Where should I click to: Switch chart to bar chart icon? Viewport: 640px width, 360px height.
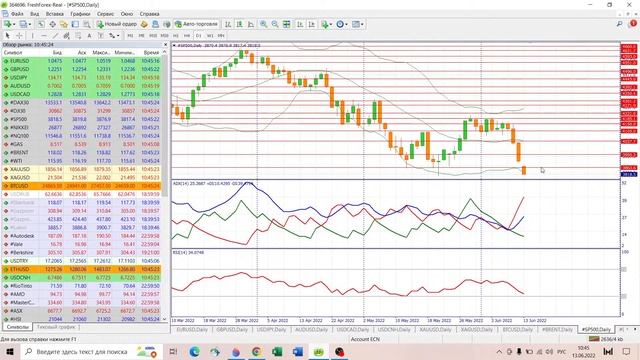coord(228,24)
